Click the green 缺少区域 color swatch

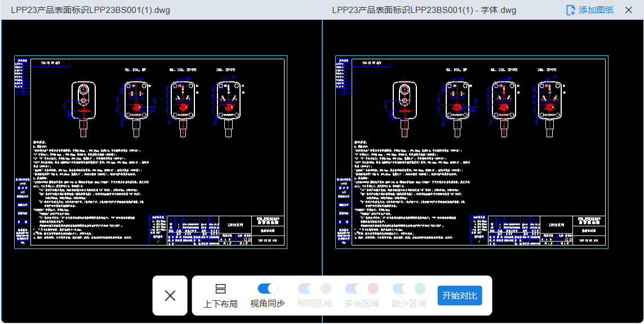coord(420,289)
